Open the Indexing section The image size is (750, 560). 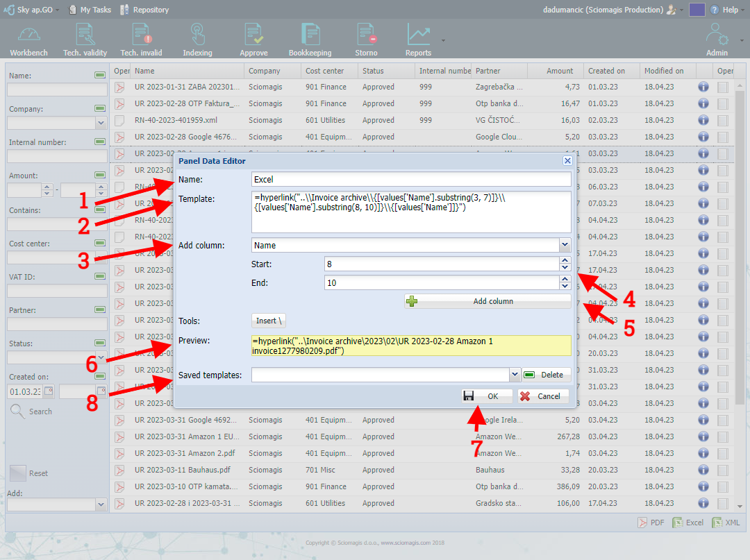(197, 40)
